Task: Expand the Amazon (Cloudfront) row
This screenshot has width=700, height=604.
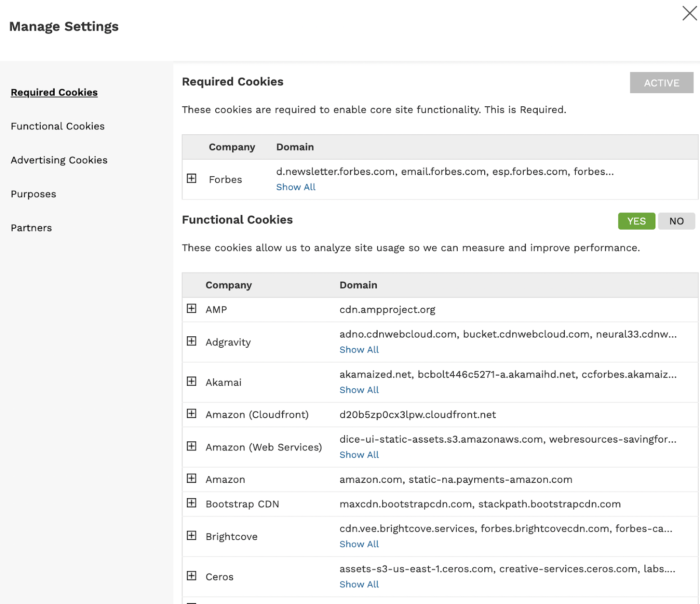Action: [192, 414]
